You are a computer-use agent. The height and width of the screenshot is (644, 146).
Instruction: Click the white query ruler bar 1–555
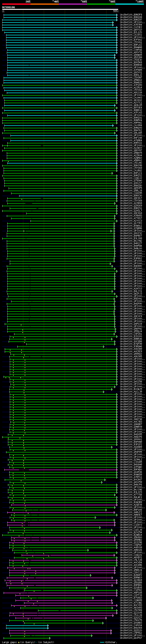[60, 9]
